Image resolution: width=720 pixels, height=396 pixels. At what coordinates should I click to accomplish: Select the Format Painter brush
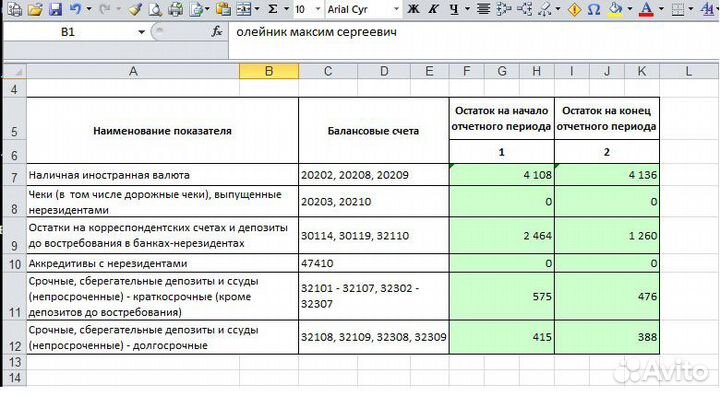click(x=135, y=9)
